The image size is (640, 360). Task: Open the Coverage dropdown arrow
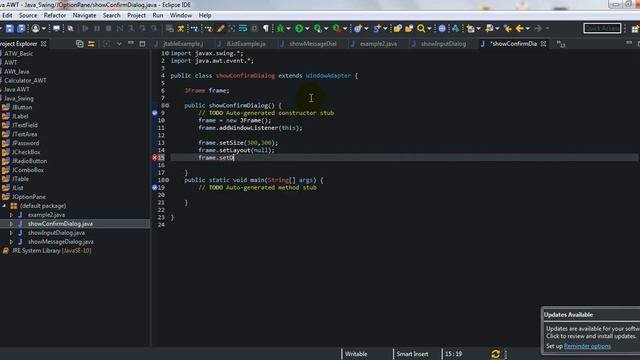326,29
